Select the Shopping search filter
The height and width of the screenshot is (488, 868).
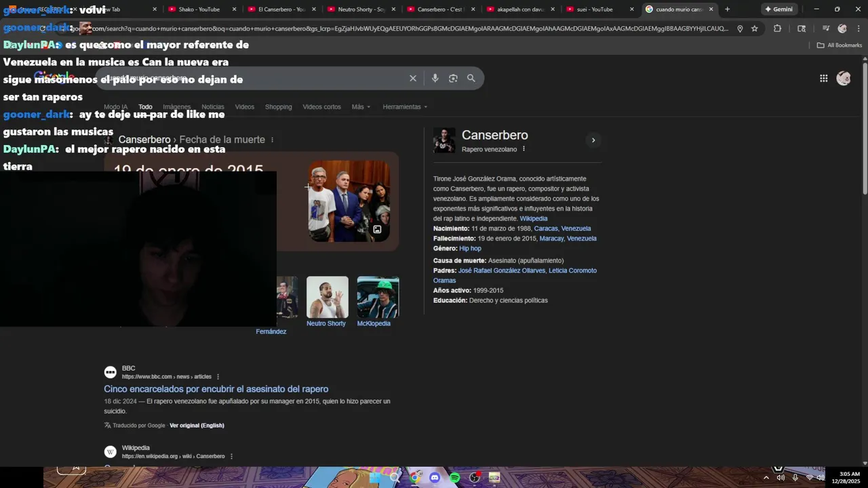coord(278,106)
